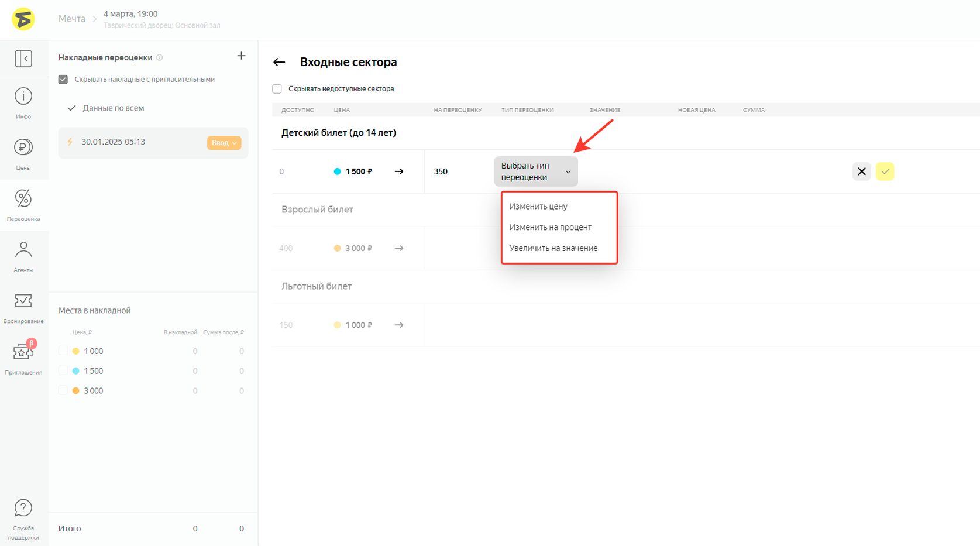
Task: Choose Увеличить на значение option
Action: (553, 248)
